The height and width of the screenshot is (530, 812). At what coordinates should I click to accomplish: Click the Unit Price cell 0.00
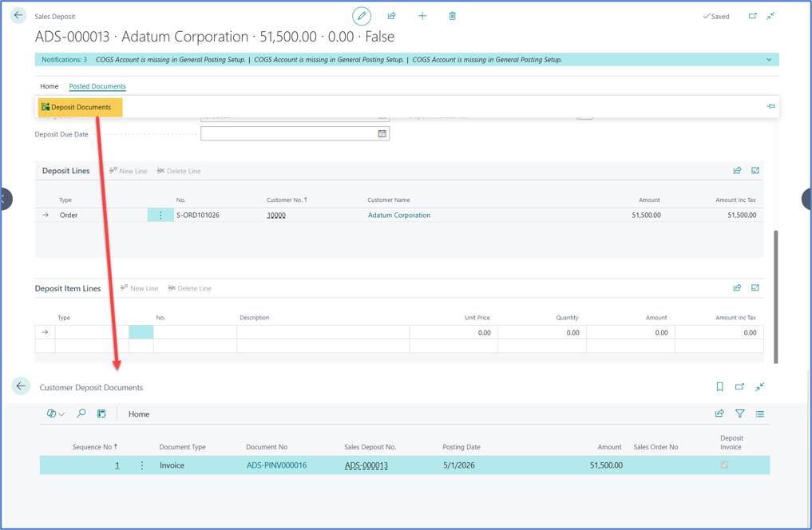pos(454,332)
